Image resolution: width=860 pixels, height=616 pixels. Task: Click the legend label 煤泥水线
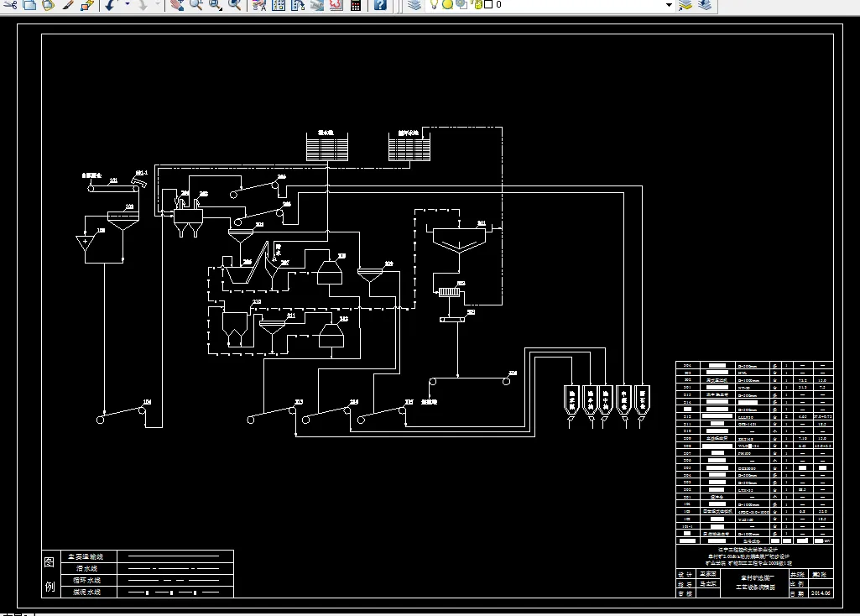[86, 592]
